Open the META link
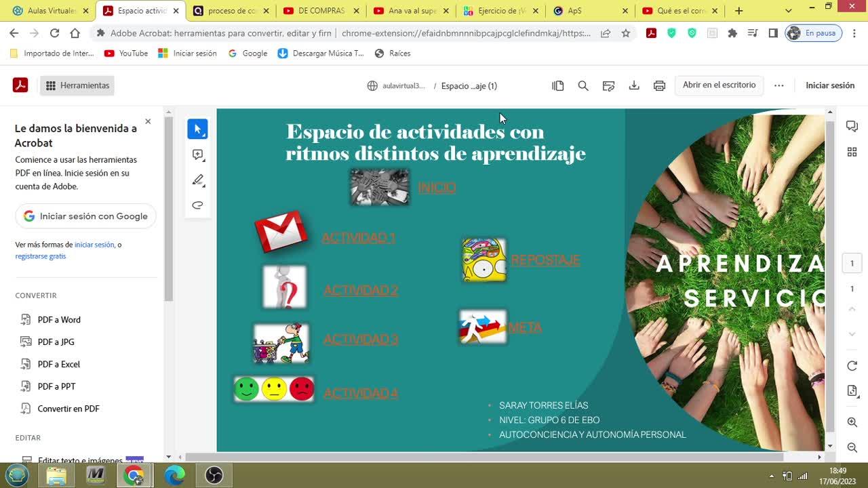 coord(525,327)
